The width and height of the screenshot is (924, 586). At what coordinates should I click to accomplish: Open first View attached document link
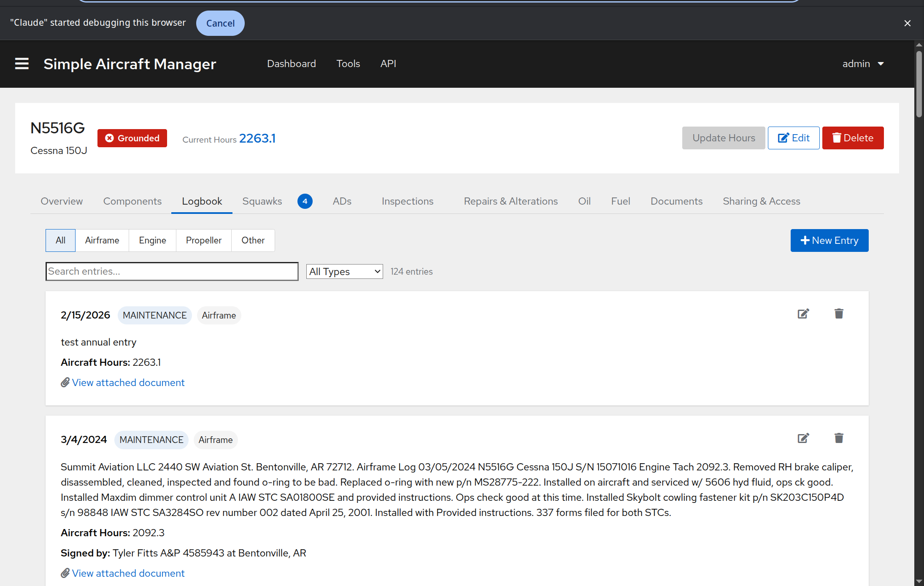click(x=128, y=383)
